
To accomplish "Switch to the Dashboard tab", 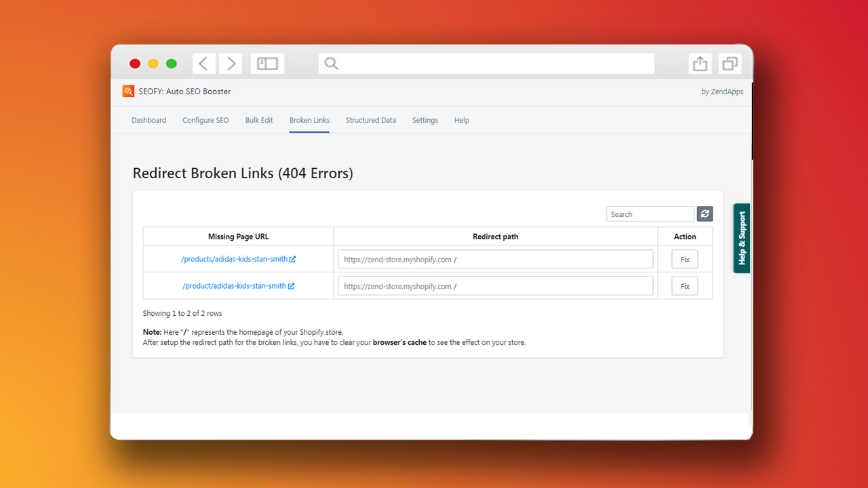I will point(149,120).
